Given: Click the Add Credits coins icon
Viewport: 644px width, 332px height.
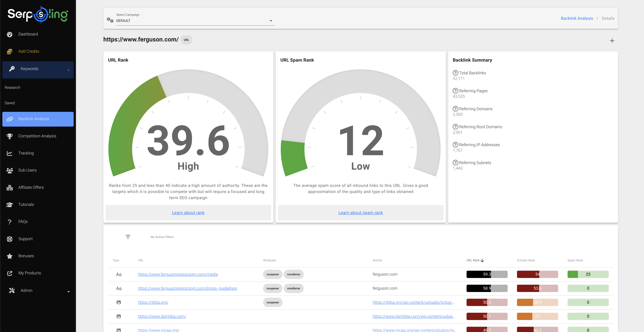Looking at the screenshot, I should (x=10, y=51).
